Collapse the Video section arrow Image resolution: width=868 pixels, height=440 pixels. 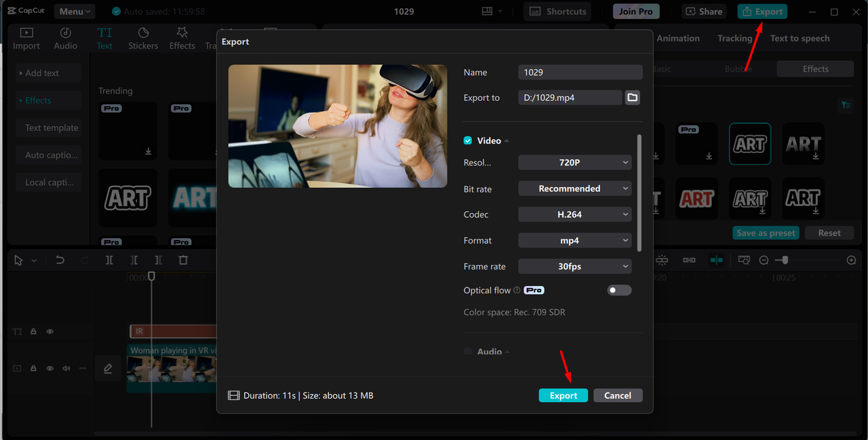pos(507,141)
